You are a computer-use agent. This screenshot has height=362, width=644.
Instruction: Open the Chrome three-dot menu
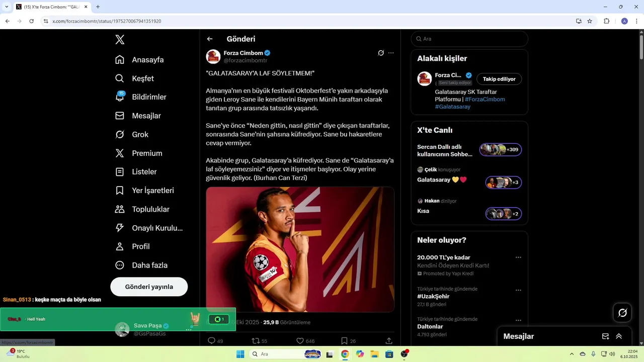[637, 21]
